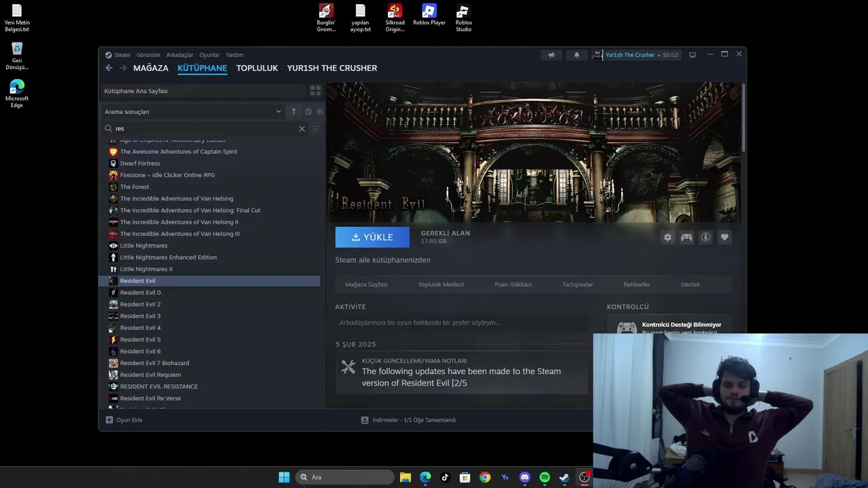
Task: Open advanced search filter options
Action: click(315, 129)
